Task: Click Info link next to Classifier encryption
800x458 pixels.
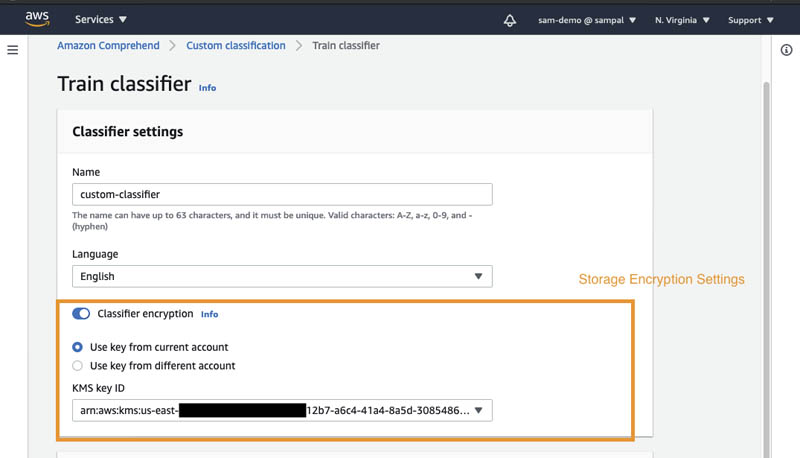Action: tap(209, 314)
